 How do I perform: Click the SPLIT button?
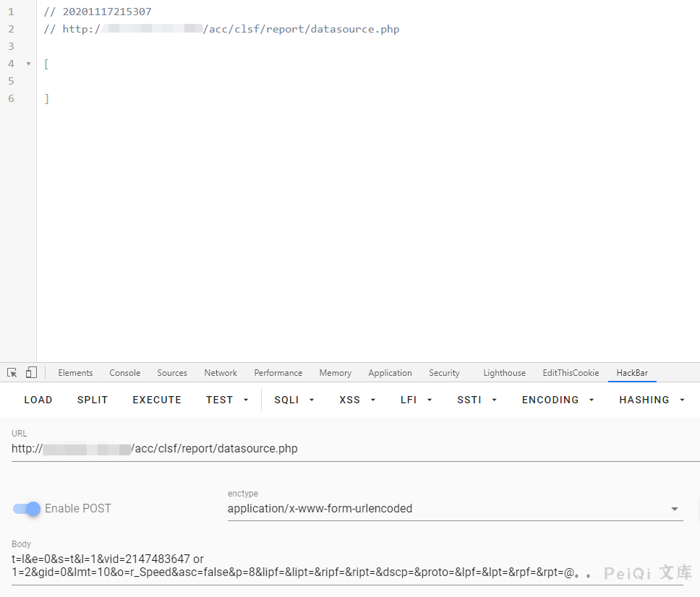coord(93,400)
